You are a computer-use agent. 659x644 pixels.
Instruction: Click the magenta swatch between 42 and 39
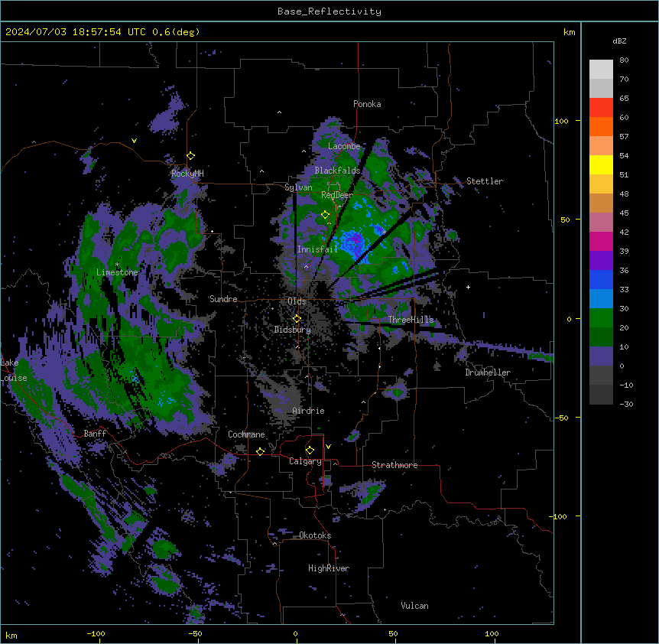click(x=601, y=241)
